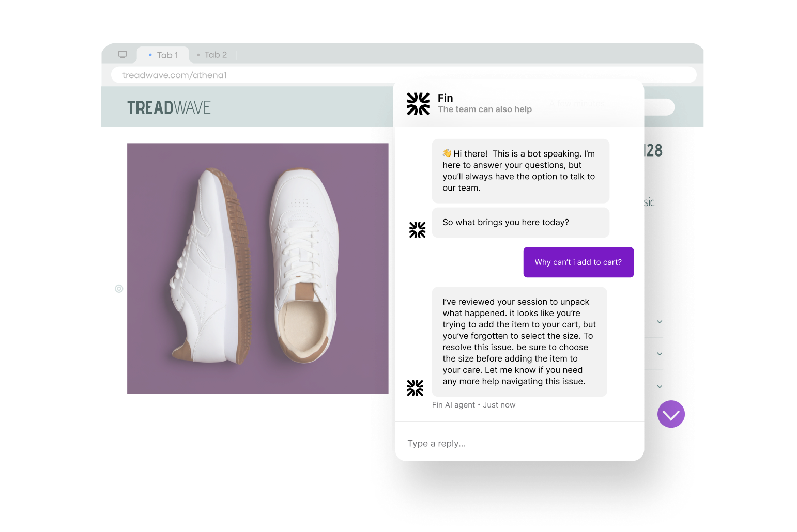Click the monitor icon in the tab bar
The image size is (797, 532).
pyautogui.click(x=122, y=54)
